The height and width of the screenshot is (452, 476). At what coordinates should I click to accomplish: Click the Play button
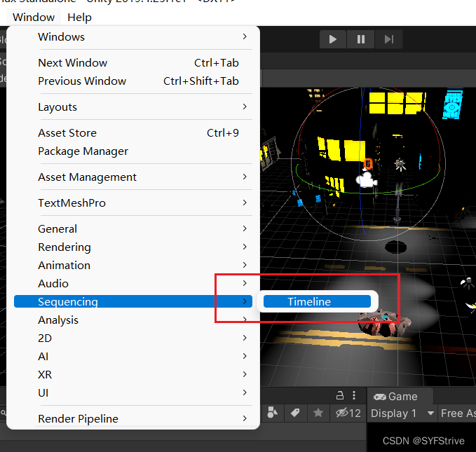pos(333,39)
